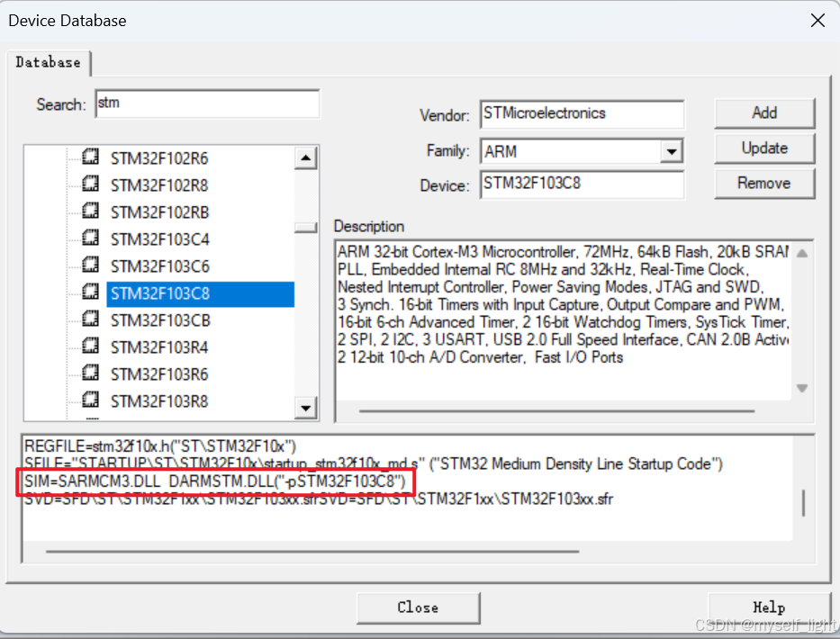The image size is (840, 639).
Task: Click the chip icon beside STM32F103CB
Action: coord(91,319)
